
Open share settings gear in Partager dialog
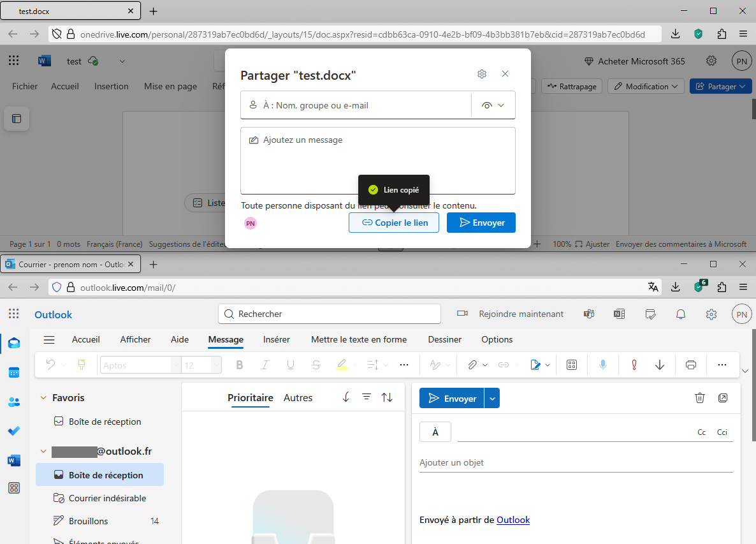point(482,74)
